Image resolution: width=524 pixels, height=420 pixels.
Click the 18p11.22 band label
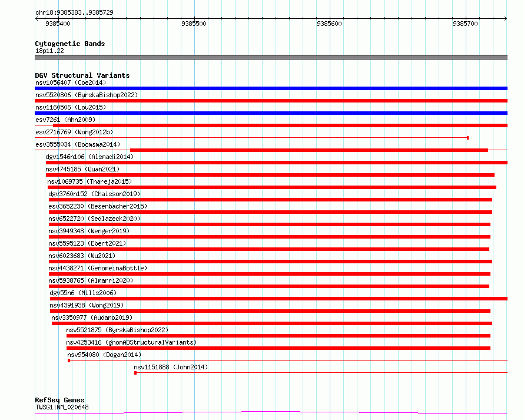click(49, 51)
